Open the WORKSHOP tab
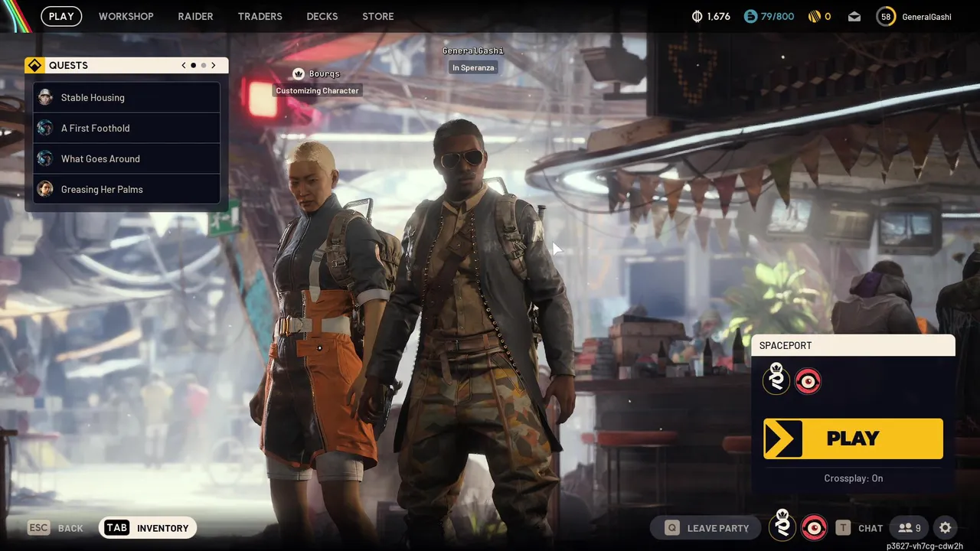The width and height of the screenshot is (980, 551). tap(126, 16)
